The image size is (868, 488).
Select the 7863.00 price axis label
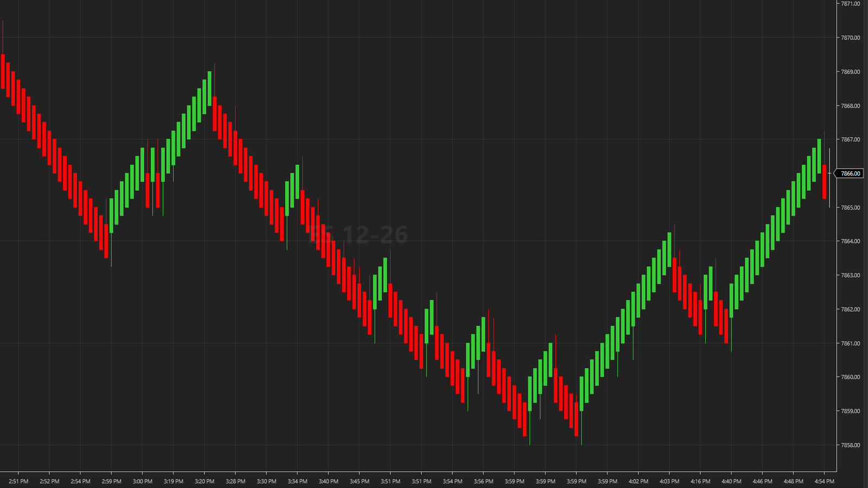[850, 275]
